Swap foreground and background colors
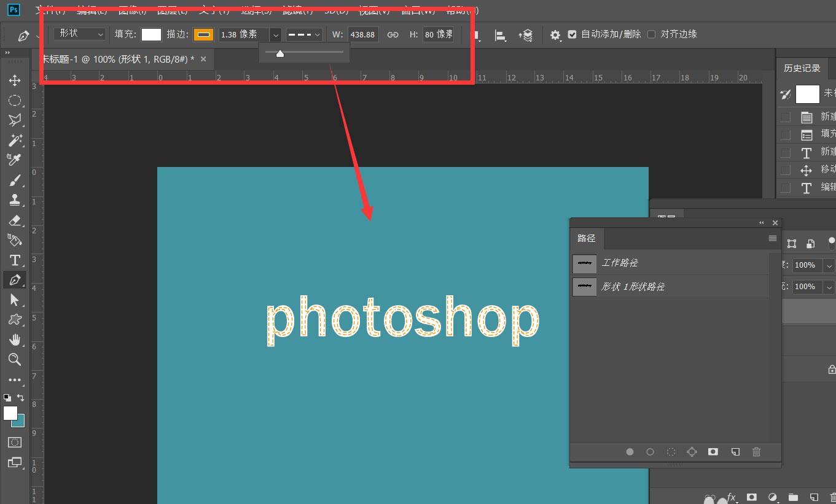836x504 pixels. (20, 397)
